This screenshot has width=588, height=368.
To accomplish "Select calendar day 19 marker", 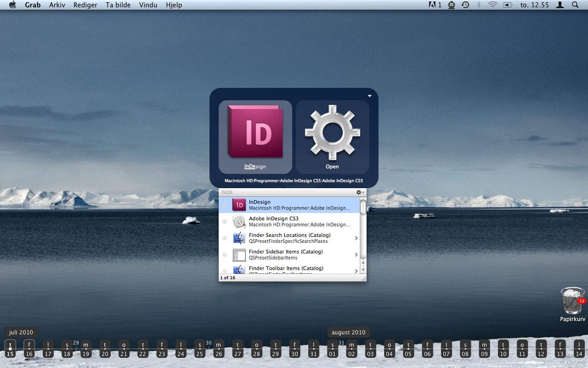I will [85, 349].
